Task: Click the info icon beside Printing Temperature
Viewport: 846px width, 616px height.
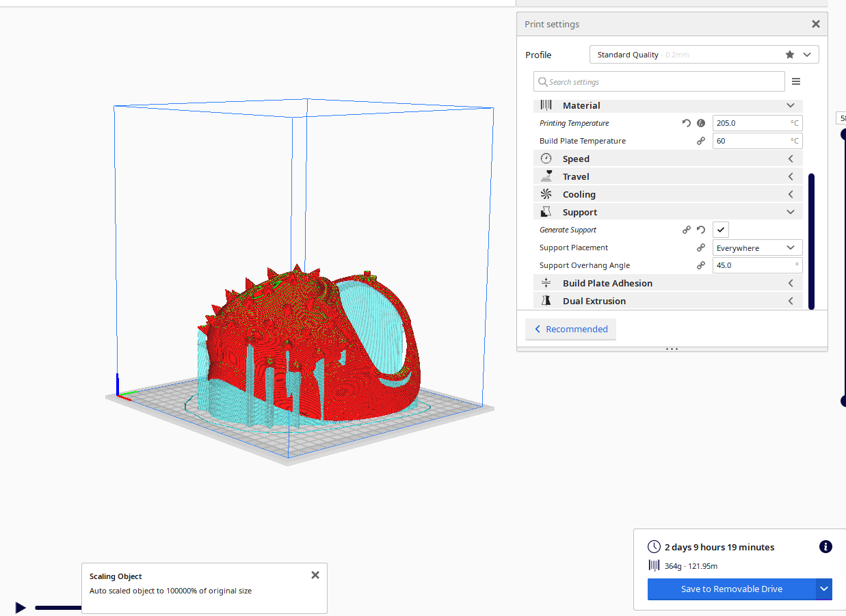Action: [700, 122]
